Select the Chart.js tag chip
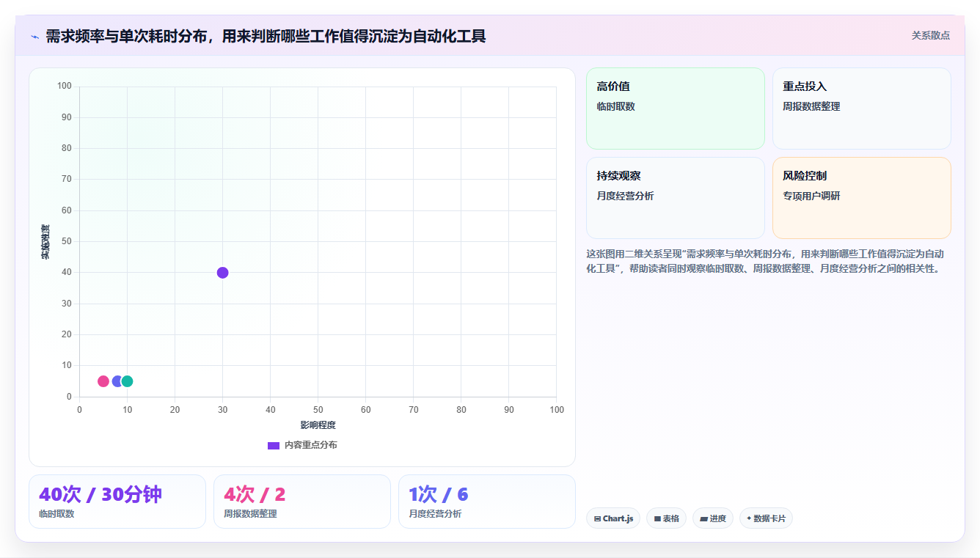Image resolution: width=980 pixels, height=558 pixels. tap(613, 518)
